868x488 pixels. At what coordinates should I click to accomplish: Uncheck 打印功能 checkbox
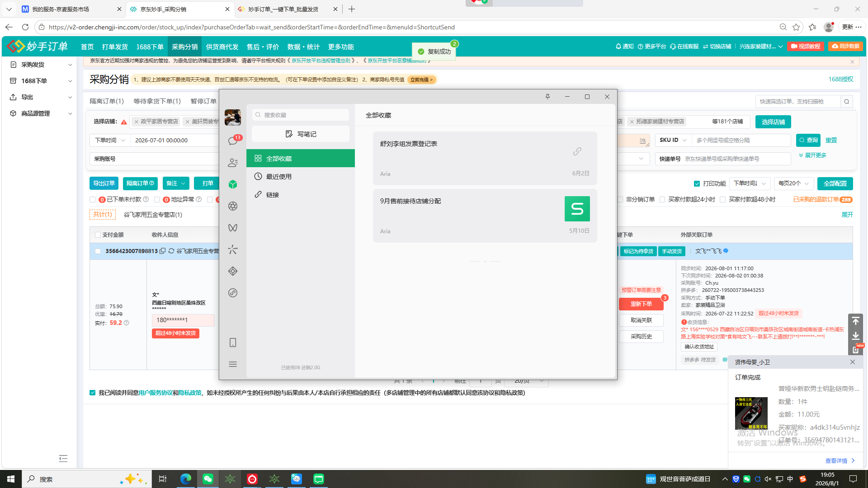click(697, 183)
